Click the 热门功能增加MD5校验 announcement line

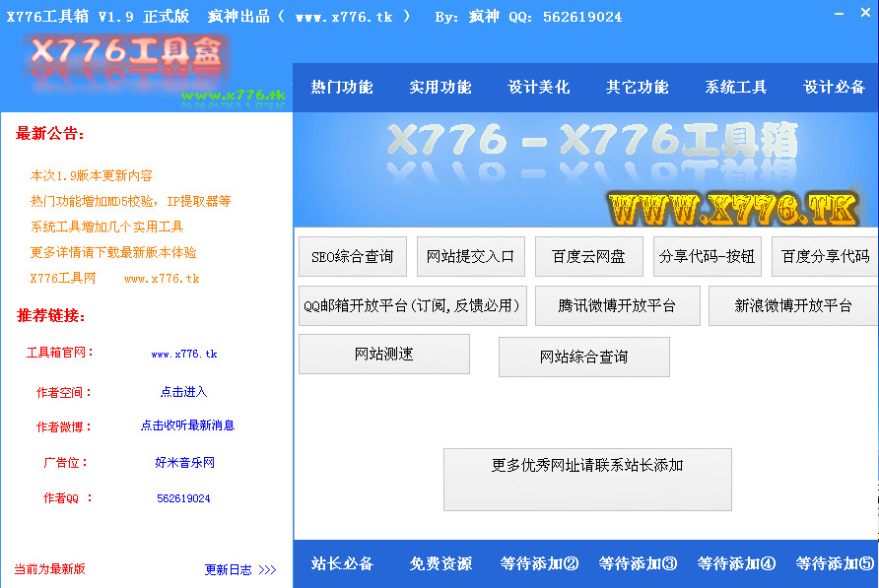coord(131,201)
